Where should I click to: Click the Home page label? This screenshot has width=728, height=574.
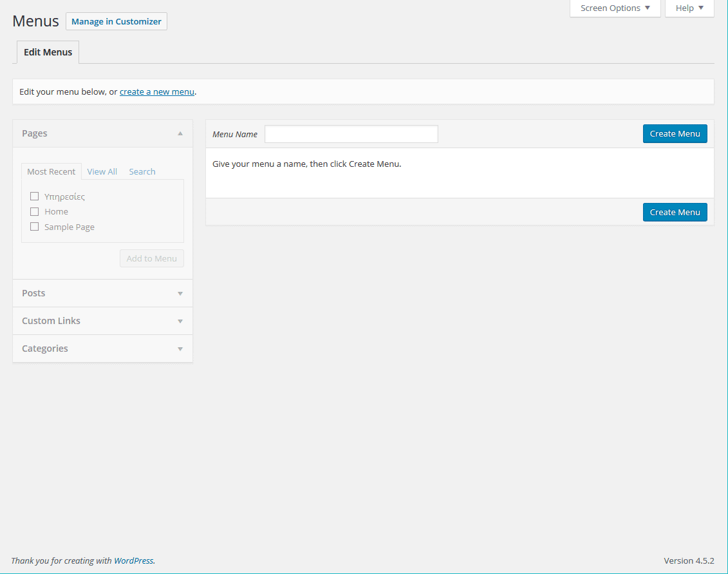coord(56,211)
